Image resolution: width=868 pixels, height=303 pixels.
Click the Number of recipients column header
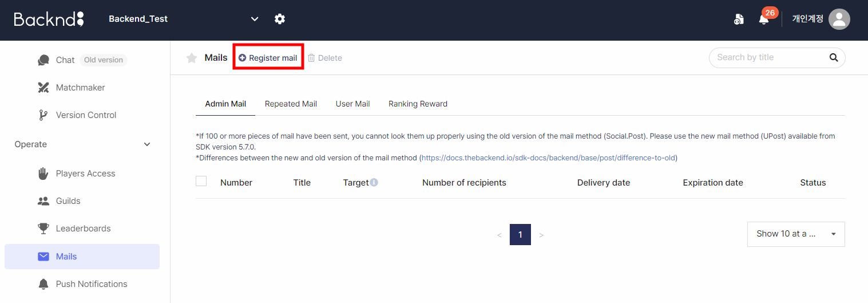pyautogui.click(x=464, y=183)
